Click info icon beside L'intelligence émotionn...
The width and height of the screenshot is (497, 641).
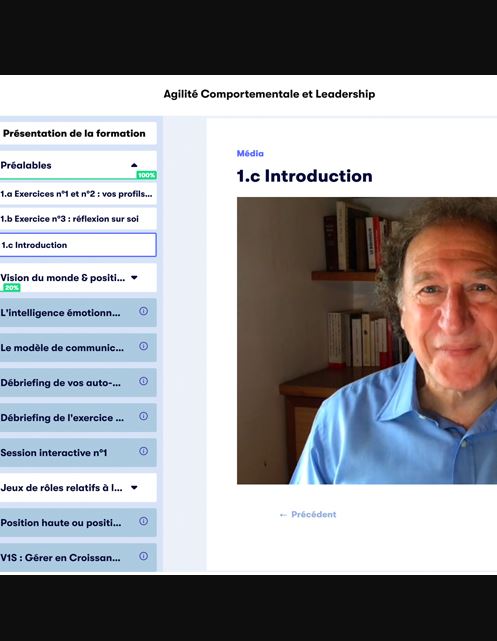[x=143, y=312]
